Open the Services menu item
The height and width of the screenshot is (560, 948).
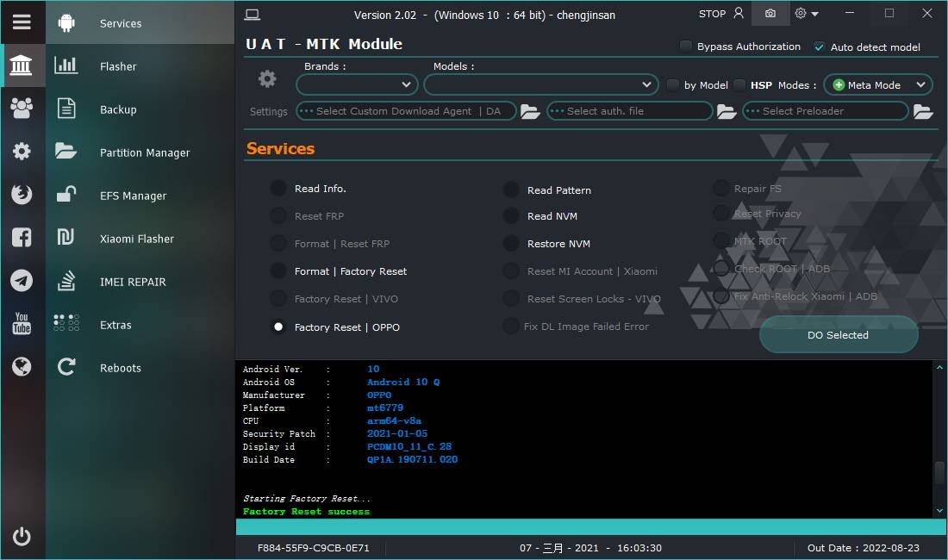[x=140, y=23]
